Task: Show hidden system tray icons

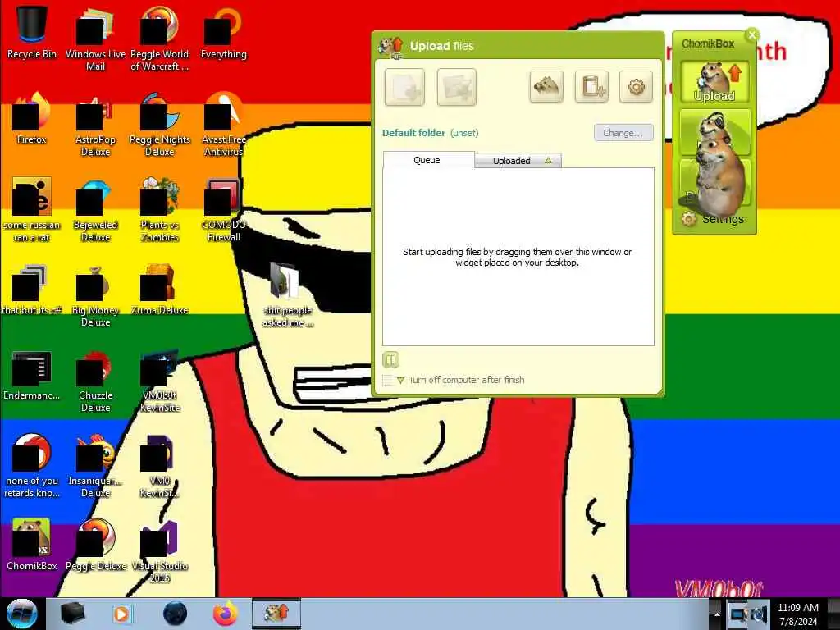Action: [717, 614]
